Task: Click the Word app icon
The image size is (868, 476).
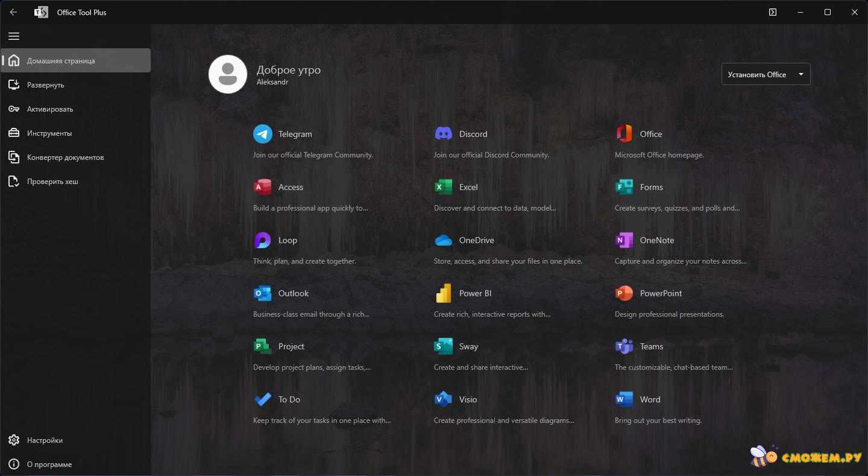Action: pos(624,399)
